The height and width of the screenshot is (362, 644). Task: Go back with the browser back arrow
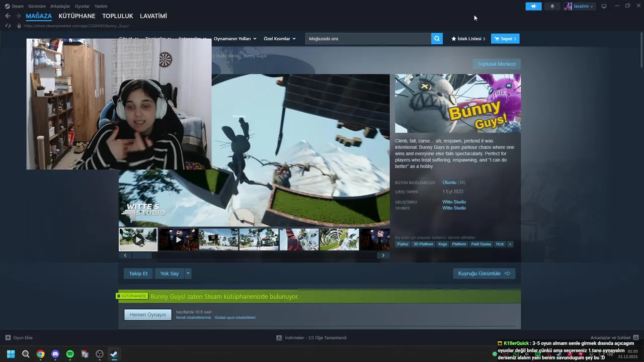[x=8, y=16]
